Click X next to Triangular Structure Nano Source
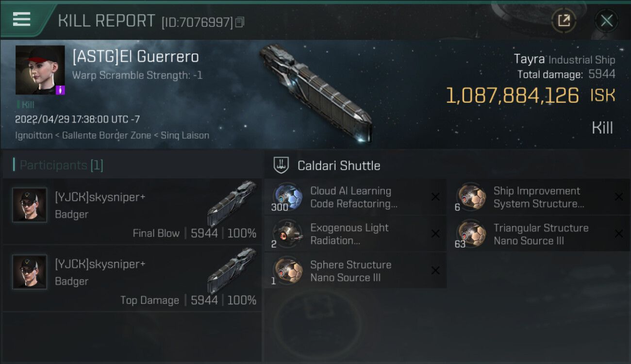 [619, 234]
